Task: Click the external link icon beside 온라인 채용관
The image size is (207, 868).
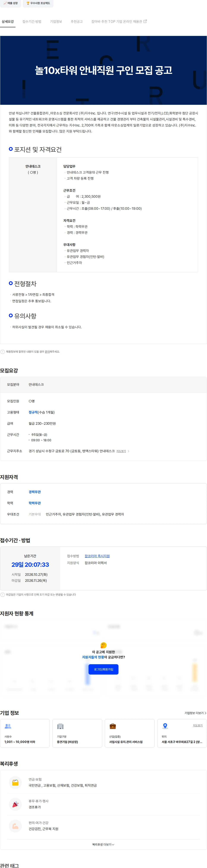Action: click(x=145, y=21)
